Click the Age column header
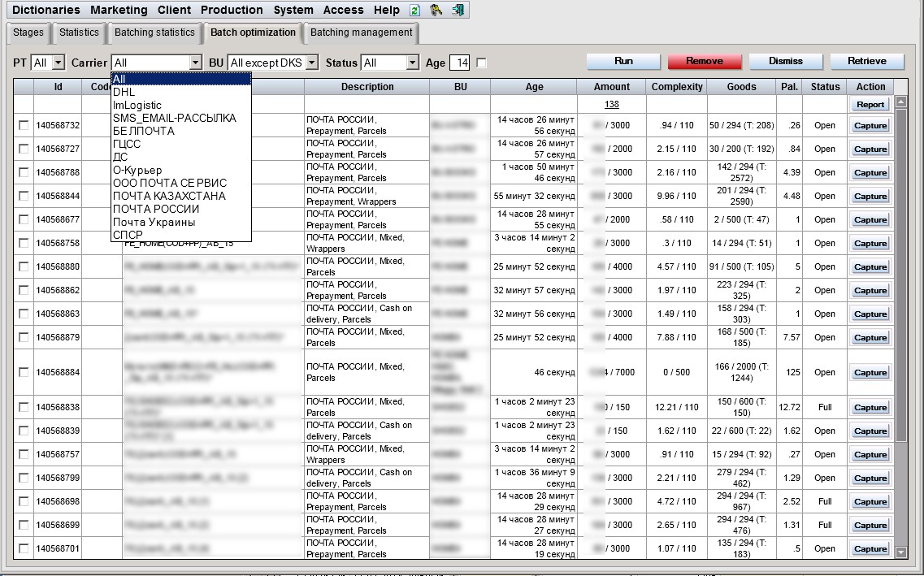 534,87
